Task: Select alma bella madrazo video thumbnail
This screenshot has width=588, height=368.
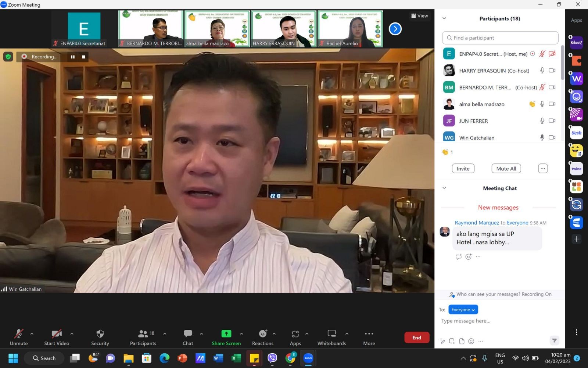Action: point(217,29)
